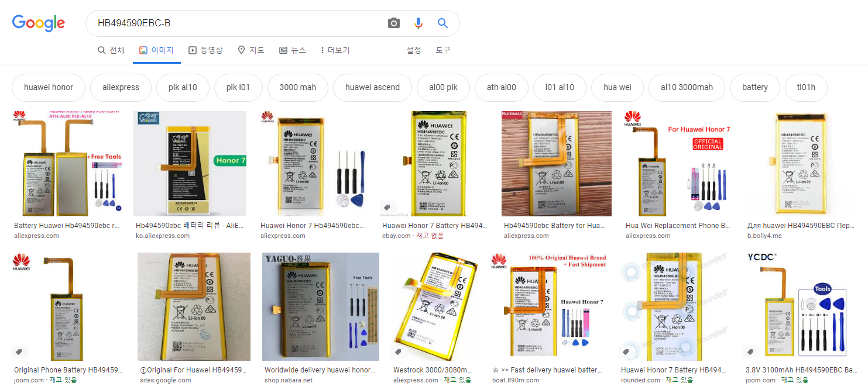Click the product tag icon on the Westrock battery image
868x390 pixels.
(399, 351)
